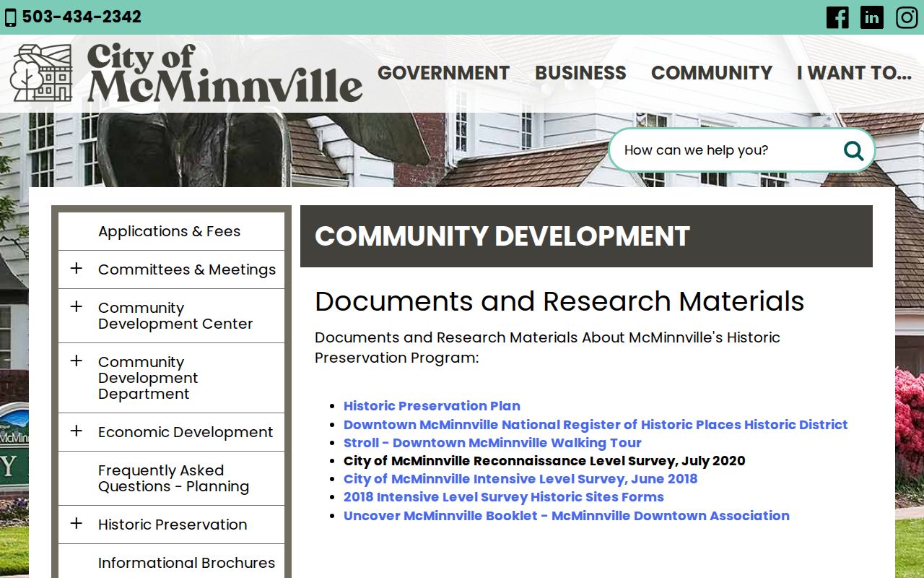
Task: Expand Economic Development plus sign
Action: tap(77, 431)
